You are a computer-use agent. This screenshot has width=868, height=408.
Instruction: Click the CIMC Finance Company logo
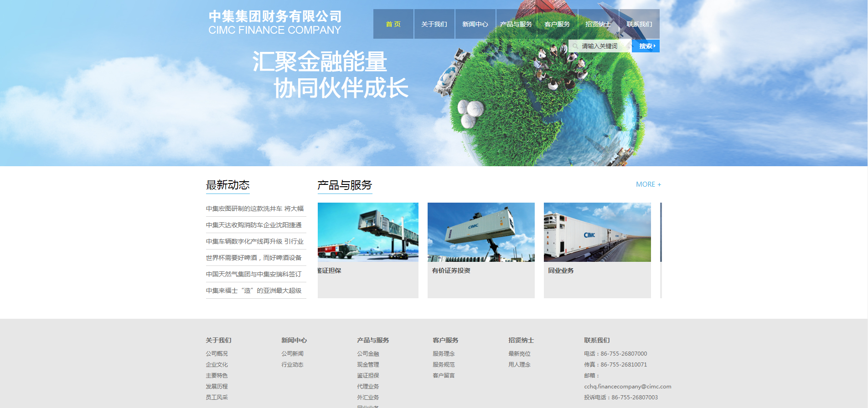[x=275, y=23]
